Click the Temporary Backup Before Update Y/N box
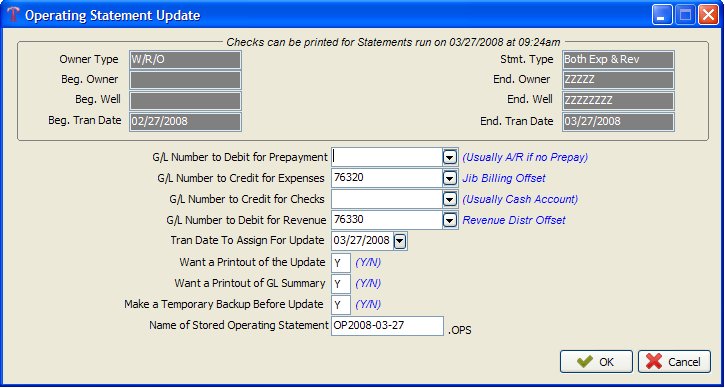 pos(341,305)
